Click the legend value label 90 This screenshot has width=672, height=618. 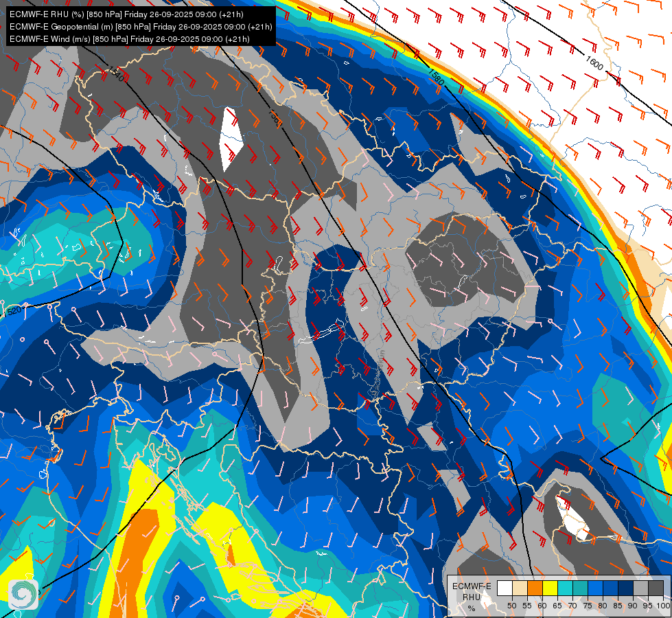[633, 606]
